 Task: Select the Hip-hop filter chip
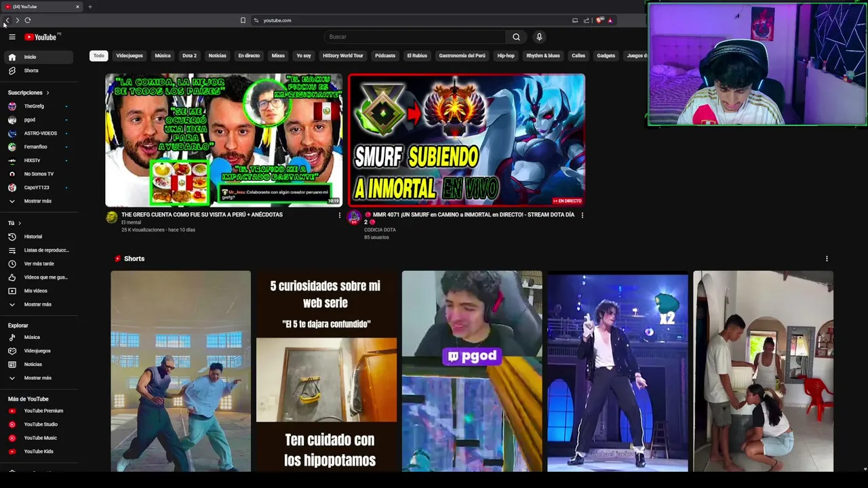pos(506,56)
